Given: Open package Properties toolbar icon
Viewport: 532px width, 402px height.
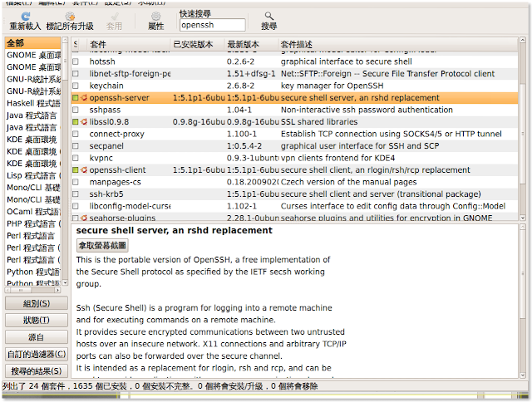Looking at the screenshot, I should point(156,17).
